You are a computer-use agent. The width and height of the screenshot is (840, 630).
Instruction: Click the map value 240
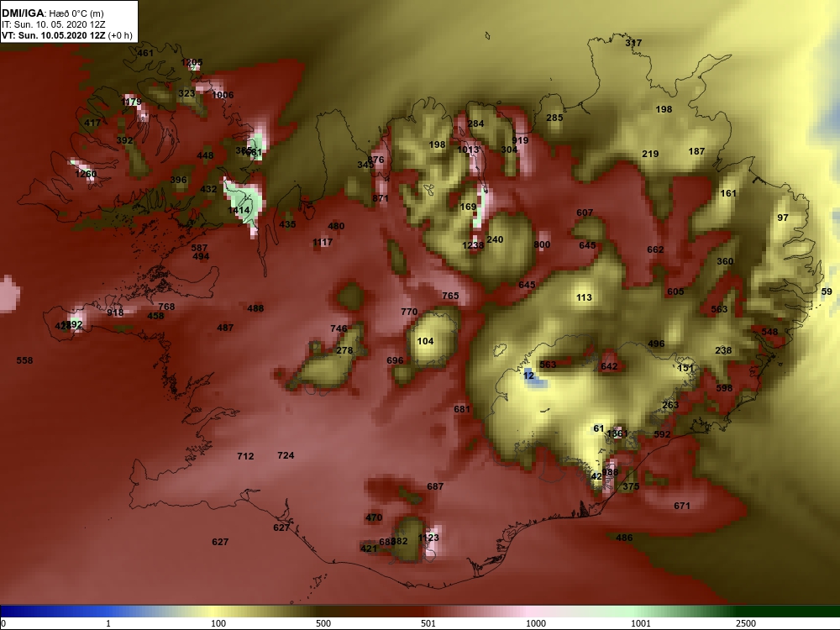[x=495, y=239]
